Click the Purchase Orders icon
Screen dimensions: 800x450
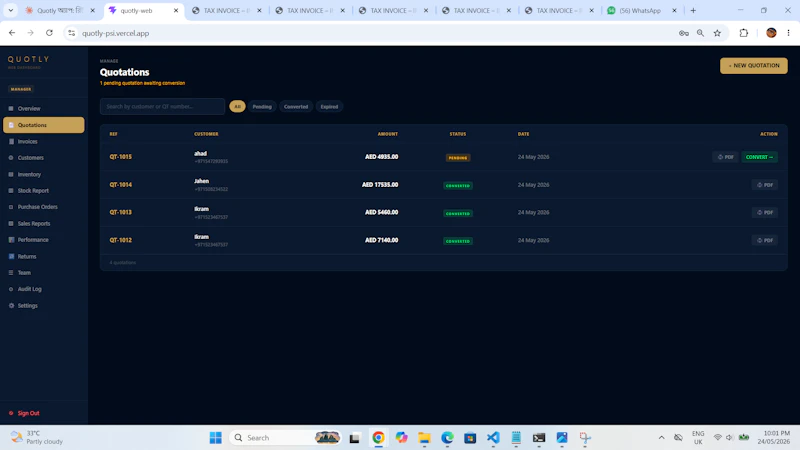(11, 207)
